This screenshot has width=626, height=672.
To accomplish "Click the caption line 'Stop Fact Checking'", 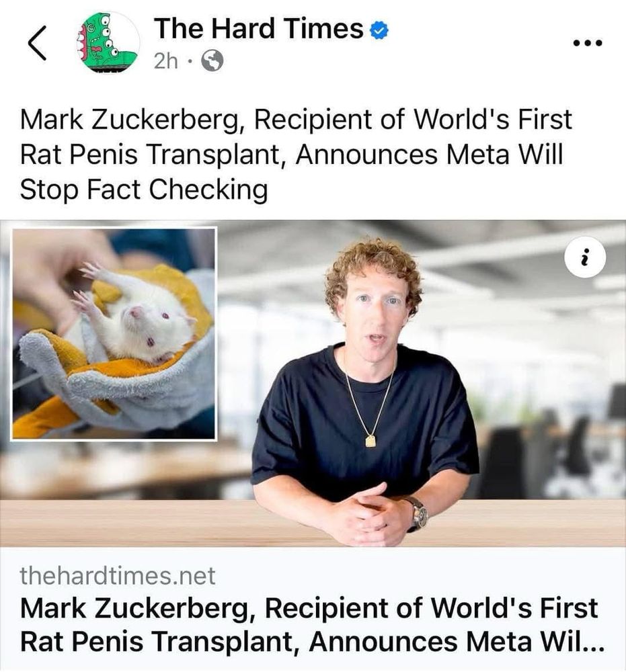I will click(x=144, y=190).
